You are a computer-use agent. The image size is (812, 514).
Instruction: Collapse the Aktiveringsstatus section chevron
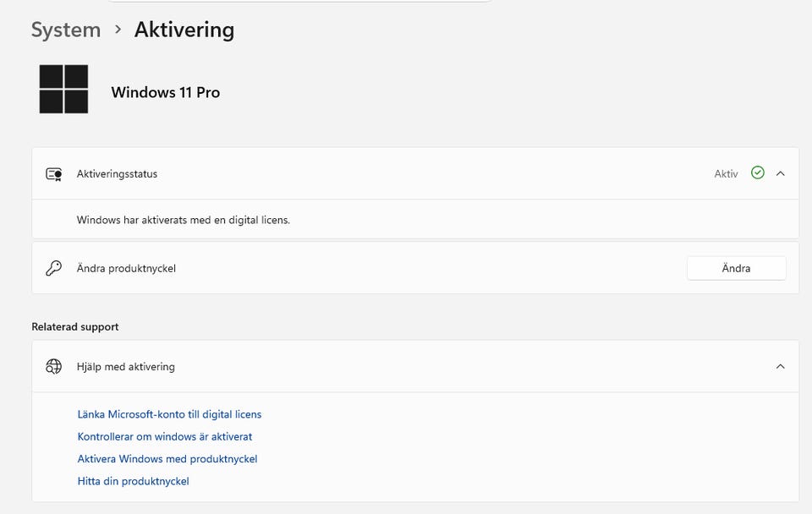[x=781, y=173]
